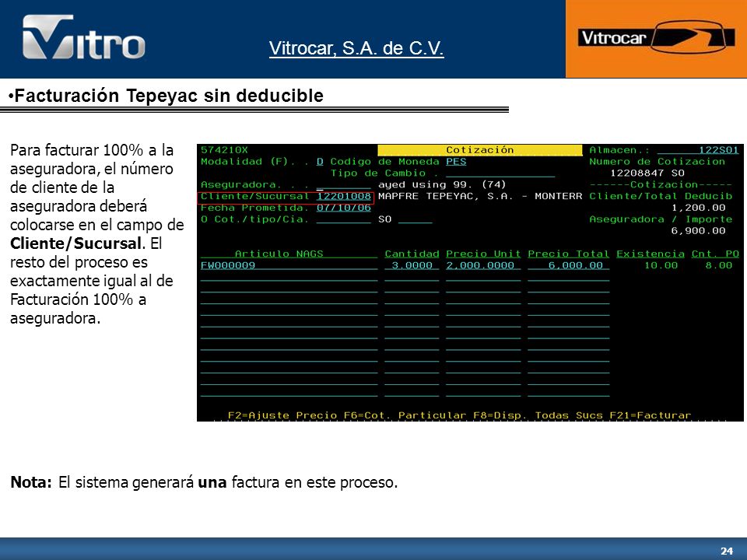Viewport: 747px width, 560px height.
Task: Click the Numero de Cotizacion label
Action: pyautogui.click(x=657, y=162)
